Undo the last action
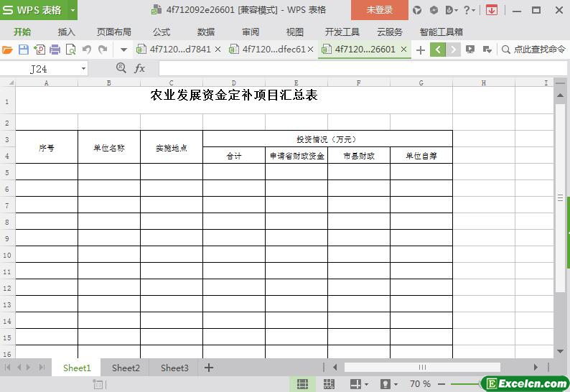This screenshot has width=570, height=392. 87,50
